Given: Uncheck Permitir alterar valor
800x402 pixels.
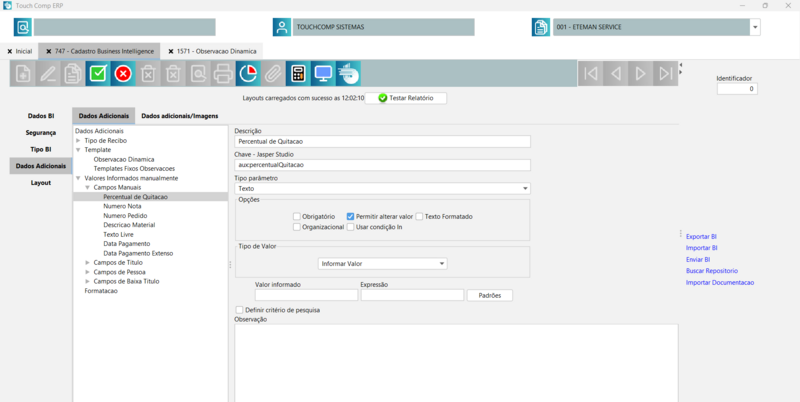Looking at the screenshot, I should coord(351,216).
